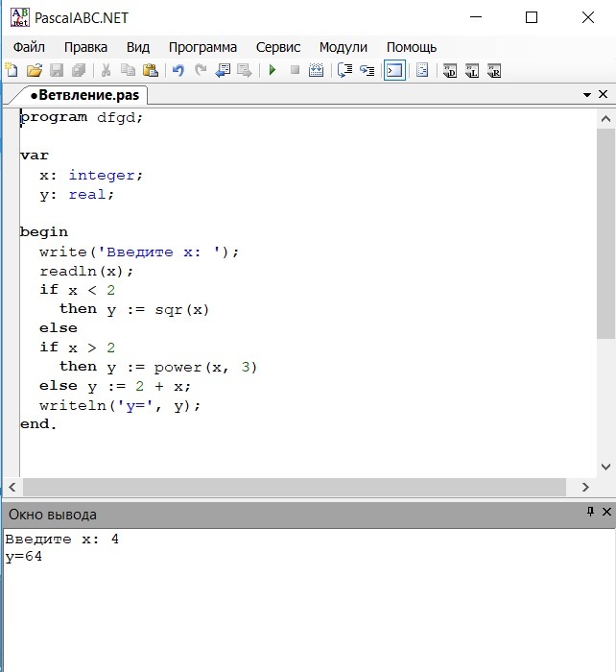This screenshot has height=672, width=616.
Task: Open the tab list dropdown arrow
Action: tap(587, 95)
